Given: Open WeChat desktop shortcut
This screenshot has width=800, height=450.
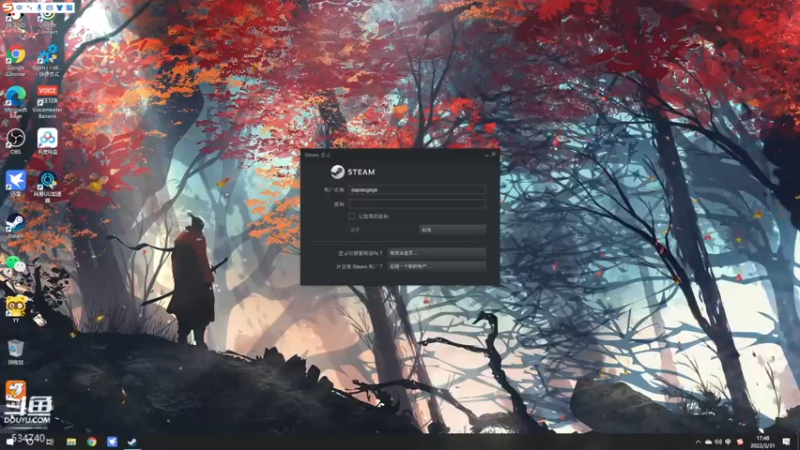Looking at the screenshot, I should (16, 264).
